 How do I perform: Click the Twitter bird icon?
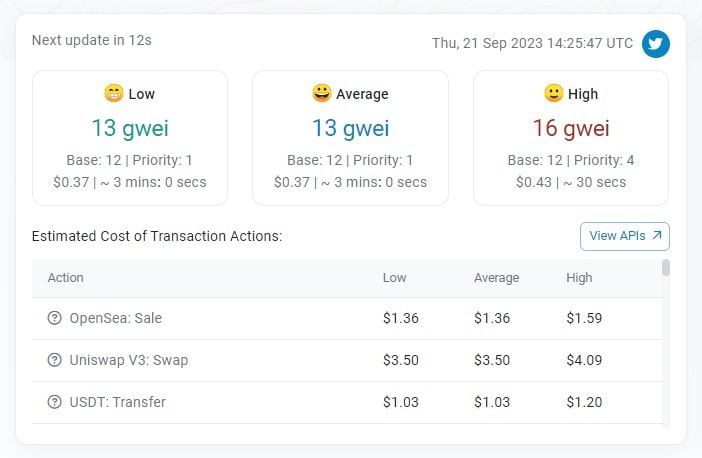[x=656, y=44]
